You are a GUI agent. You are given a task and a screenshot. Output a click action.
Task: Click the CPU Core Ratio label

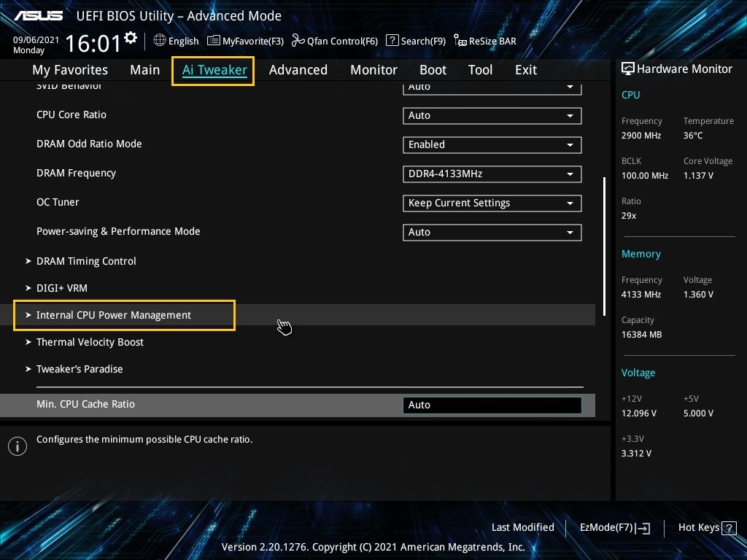point(71,114)
